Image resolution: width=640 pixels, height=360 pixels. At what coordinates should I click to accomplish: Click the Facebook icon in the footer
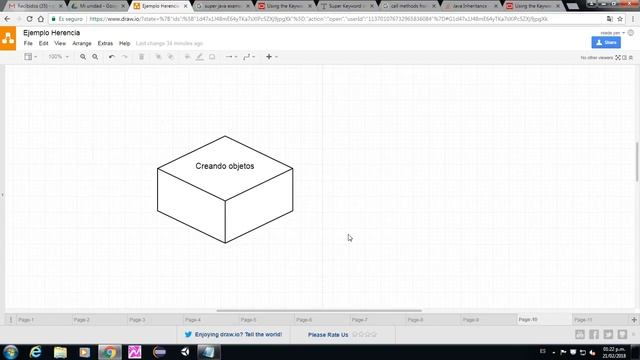tap(594, 334)
